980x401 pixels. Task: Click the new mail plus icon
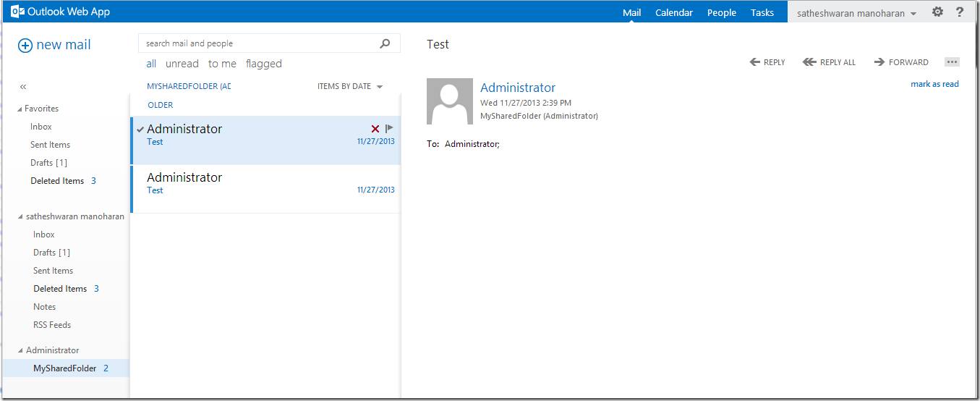click(25, 45)
